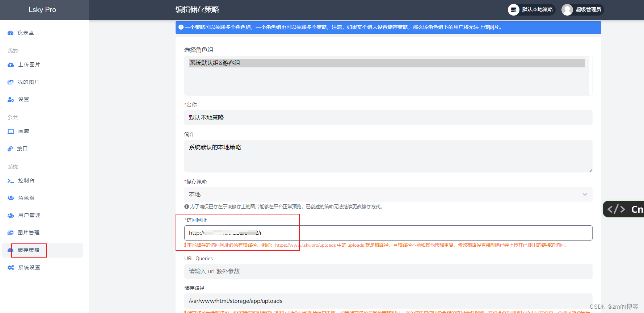Viewport: 644px width, 313px height.
Task: Click the 选择角色组 label
Action: click(x=199, y=50)
